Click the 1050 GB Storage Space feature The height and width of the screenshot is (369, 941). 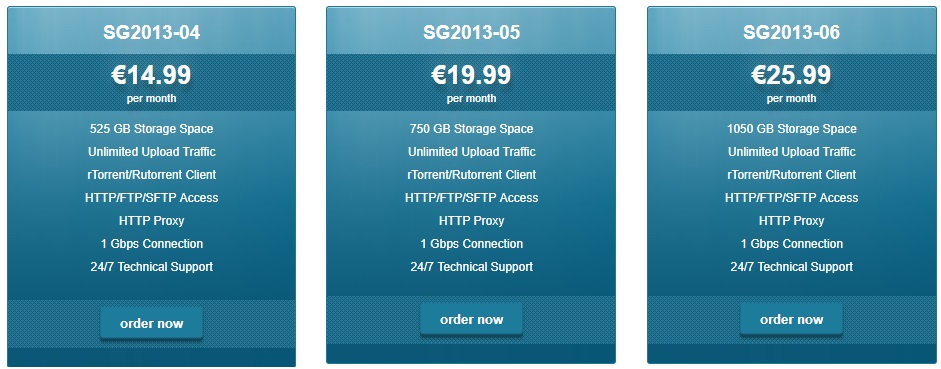(791, 129)
